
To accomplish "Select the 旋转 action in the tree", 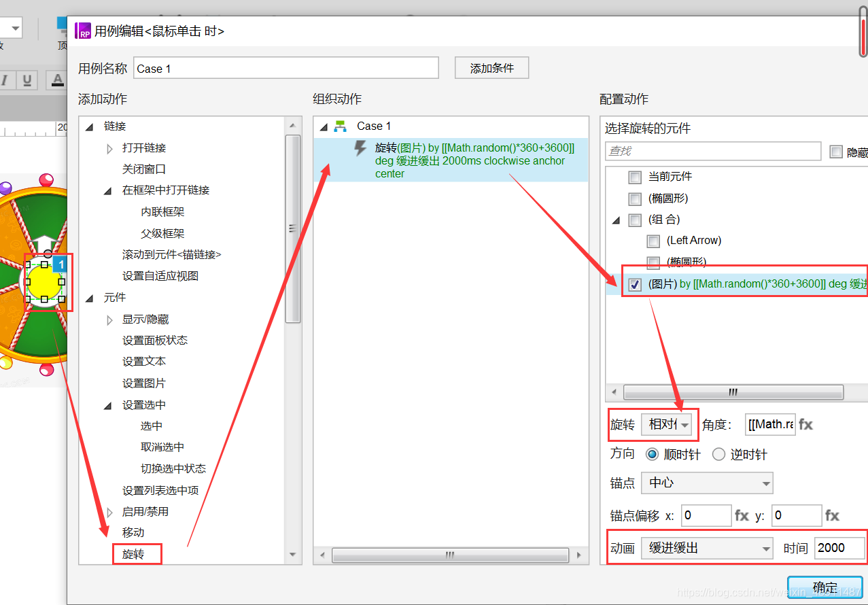I will point(133,555).
